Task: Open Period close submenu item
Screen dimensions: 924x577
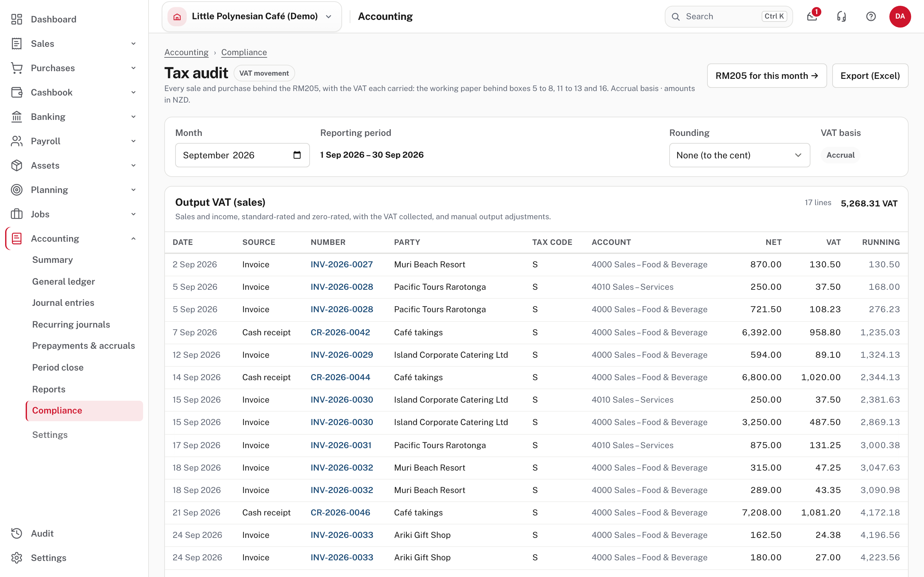Action: (x=58, y=367)
